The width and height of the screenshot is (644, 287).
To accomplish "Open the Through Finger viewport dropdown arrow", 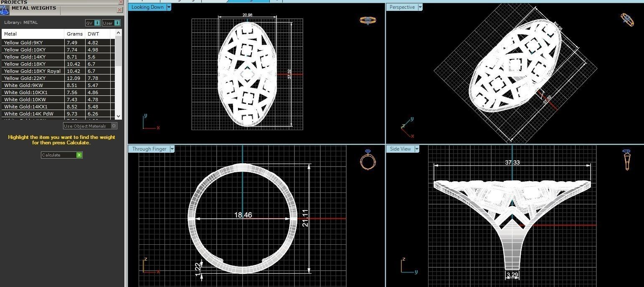I will coord(172,149).
